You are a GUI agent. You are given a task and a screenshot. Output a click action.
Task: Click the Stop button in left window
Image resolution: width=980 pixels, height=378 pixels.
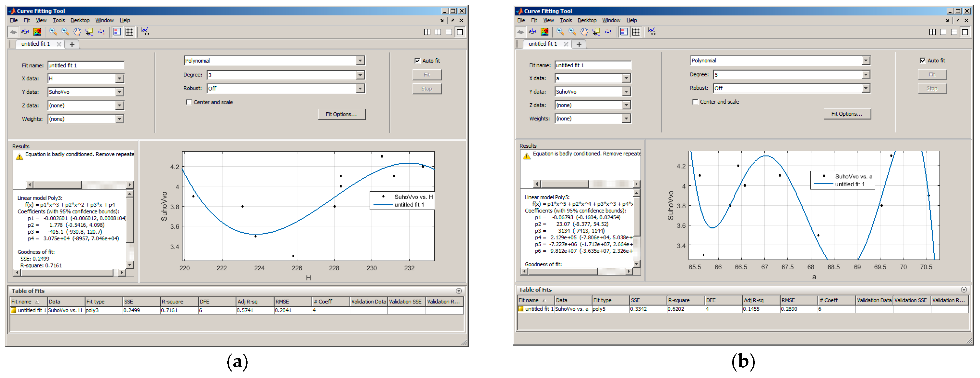427,89
